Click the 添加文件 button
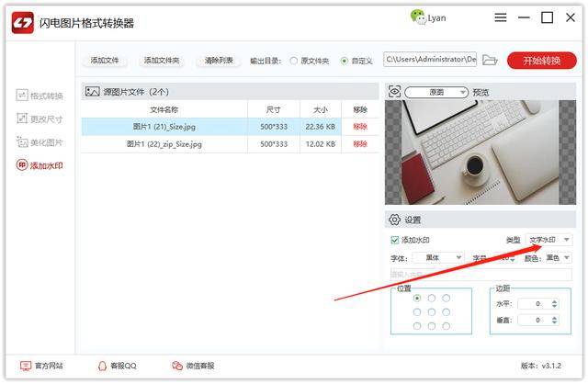Image resolution: width=588 pixels, height=384 pixels. click(x=105, y=61)
